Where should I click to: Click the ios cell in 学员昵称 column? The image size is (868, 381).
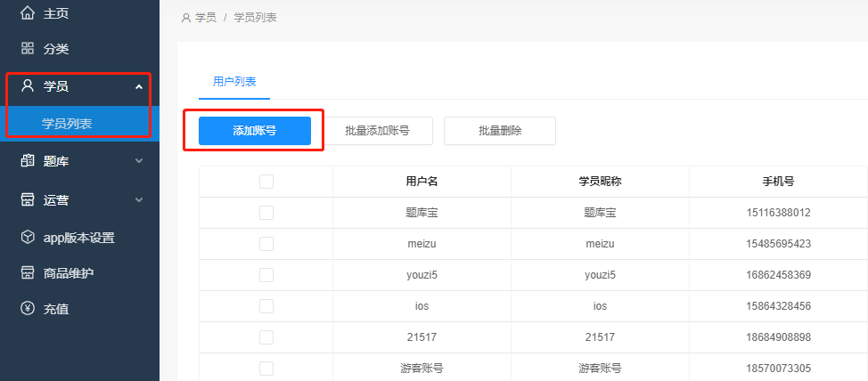pos(600,306)
